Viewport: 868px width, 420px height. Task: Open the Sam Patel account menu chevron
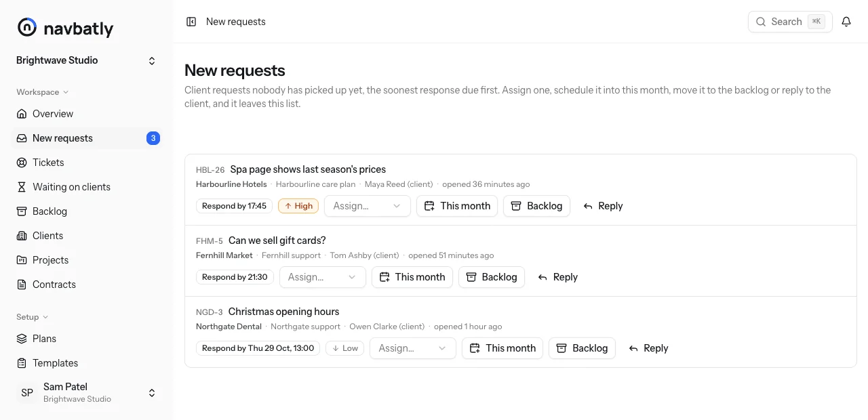[152, 393]
